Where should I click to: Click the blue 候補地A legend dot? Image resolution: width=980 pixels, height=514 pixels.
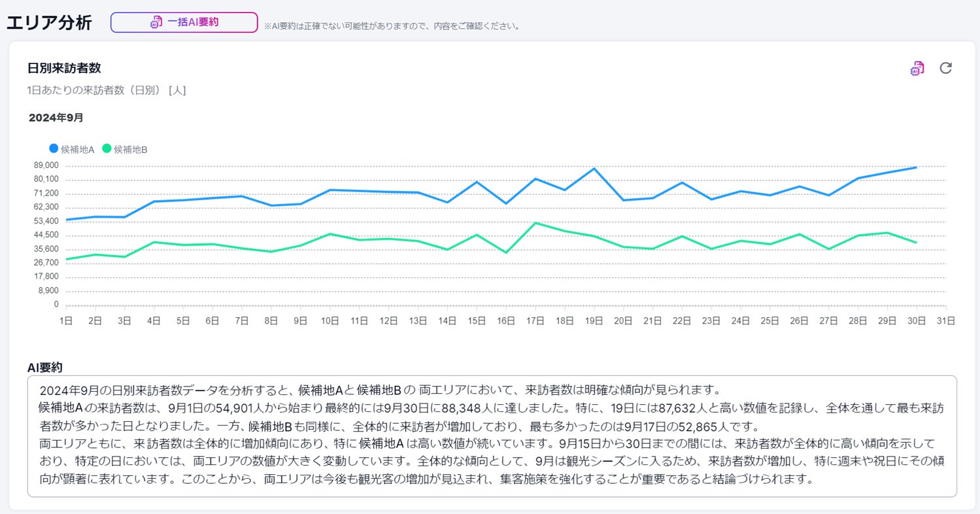coord(54,149)
